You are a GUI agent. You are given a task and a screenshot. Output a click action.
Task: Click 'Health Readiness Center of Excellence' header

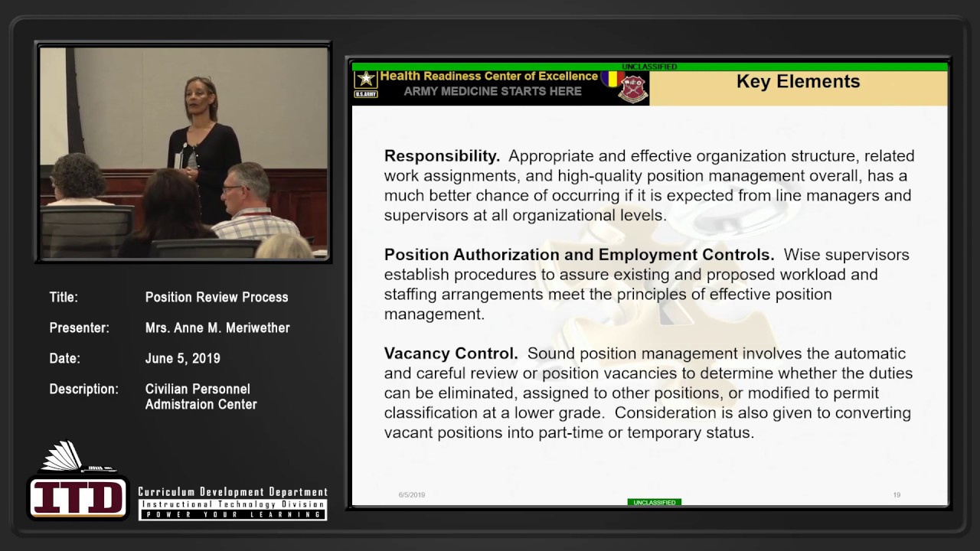[x=488, y=76]
